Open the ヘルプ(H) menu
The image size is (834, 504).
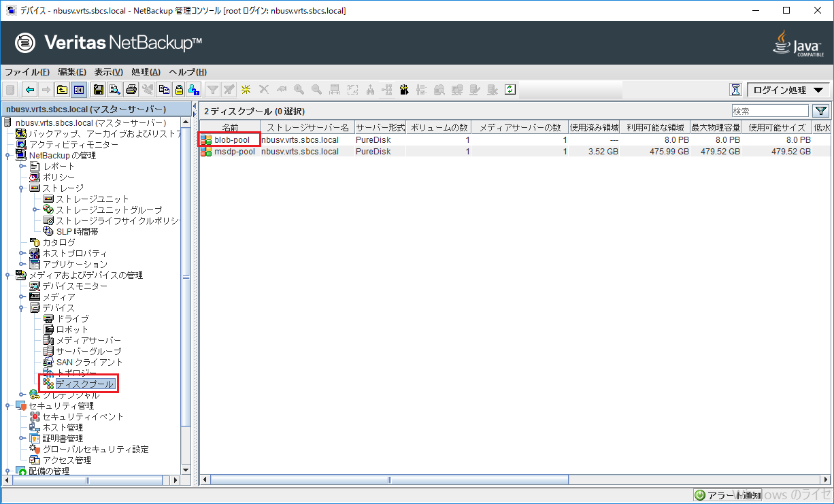tap(188, 72)
